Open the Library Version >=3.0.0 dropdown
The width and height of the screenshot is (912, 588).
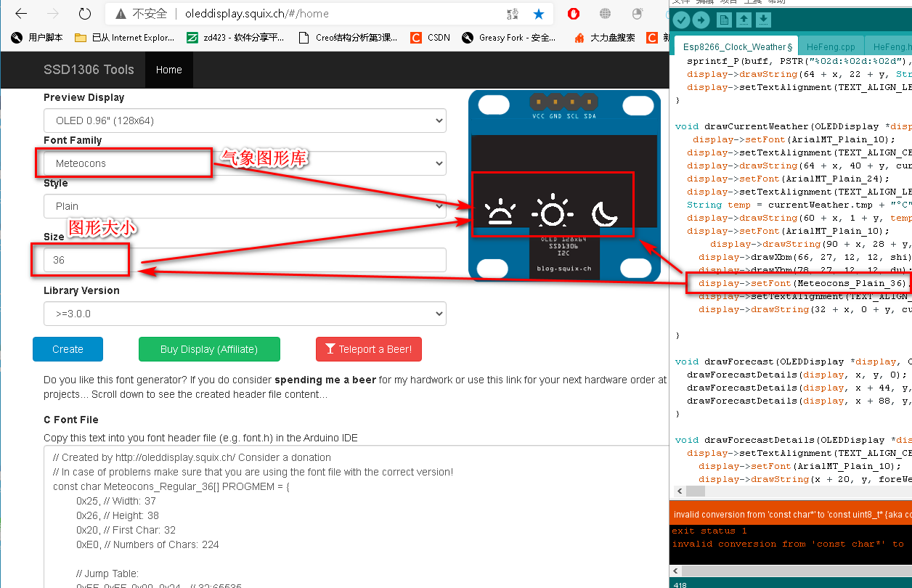coord(245,314)
